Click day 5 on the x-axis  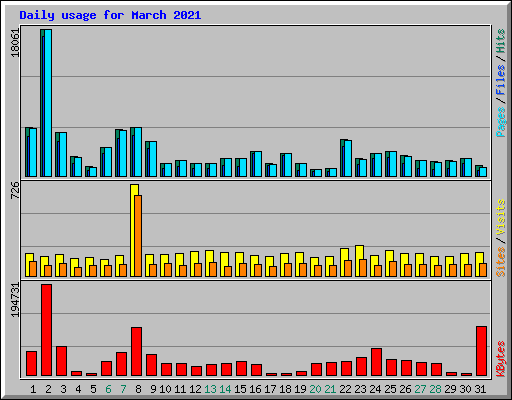click(93, 389)
